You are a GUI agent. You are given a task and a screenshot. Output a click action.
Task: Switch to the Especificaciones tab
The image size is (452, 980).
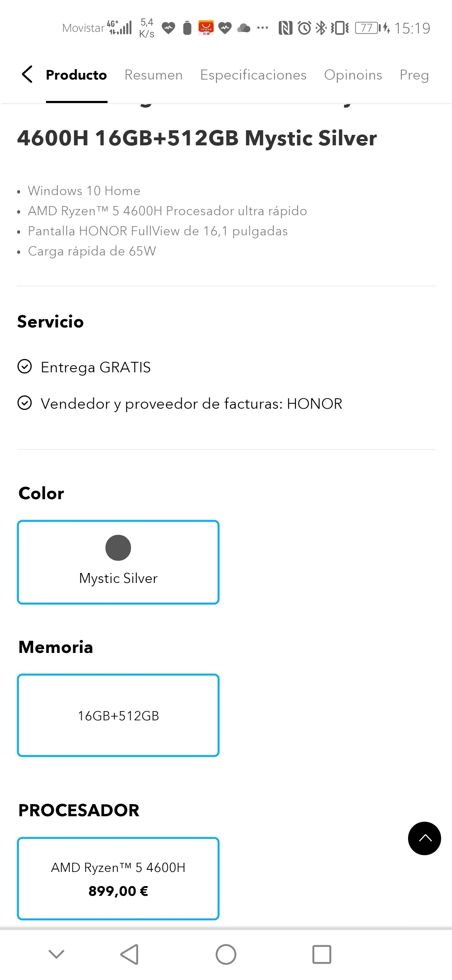(x=253, y=75)
